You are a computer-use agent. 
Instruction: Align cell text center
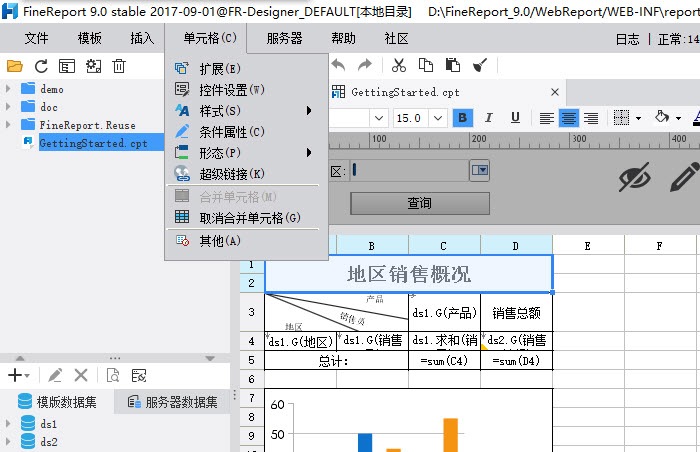point(568,118)
